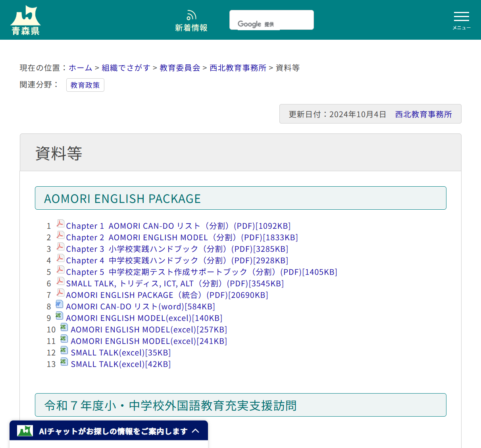481x448 pixels.
Task: Navigate to 教育委員会 breadcrumb link
Action: [x=180, y=68]
